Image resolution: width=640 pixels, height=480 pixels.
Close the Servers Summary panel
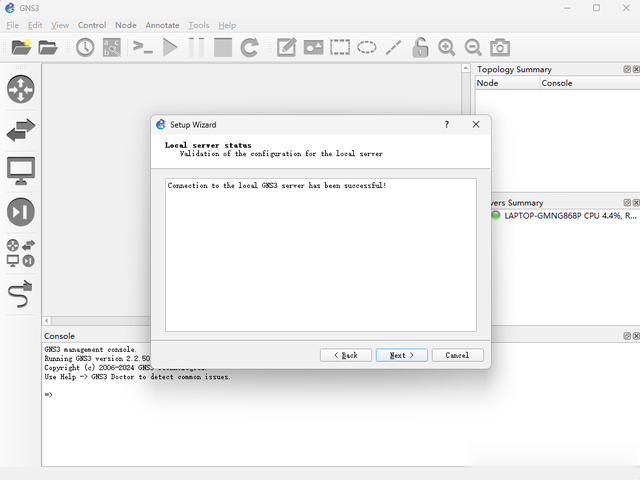click(x=636, y=202)
